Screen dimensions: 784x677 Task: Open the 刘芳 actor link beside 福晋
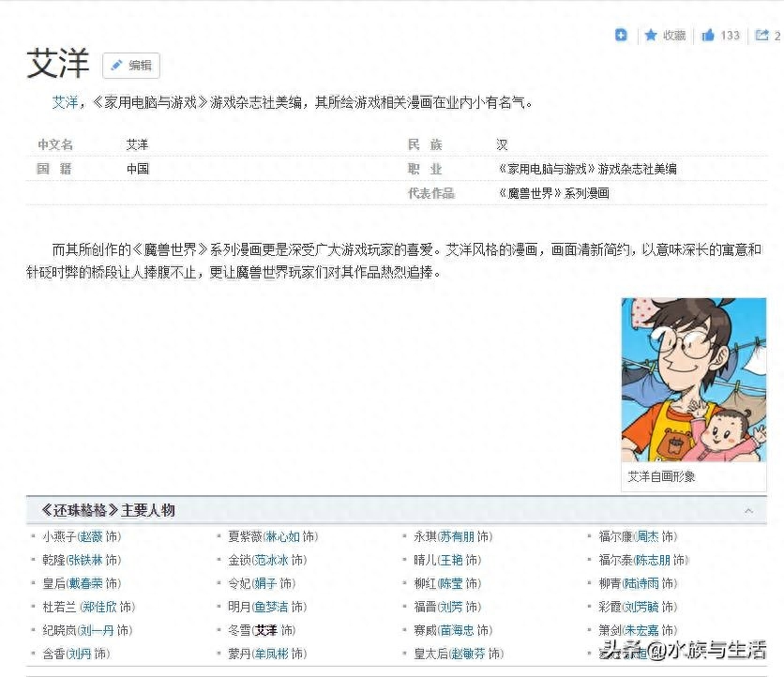pyautogui.click(x=451, y=607)
